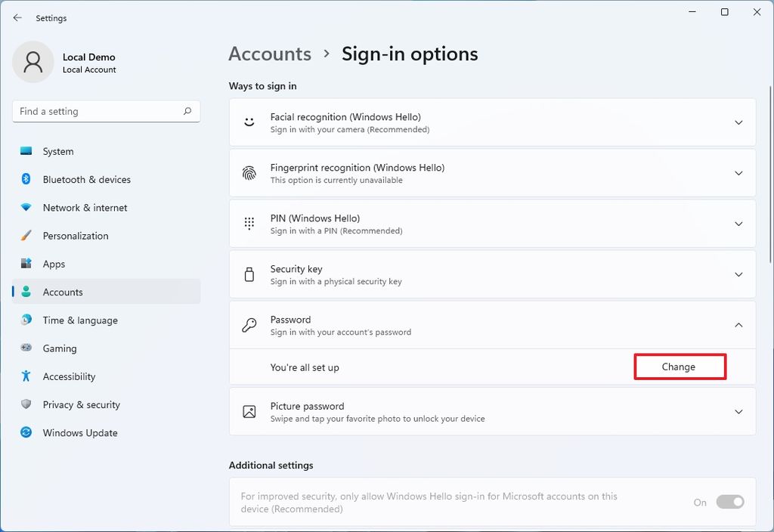Click the Change password button
Screen dimensions: 774x532
(679, 366)
